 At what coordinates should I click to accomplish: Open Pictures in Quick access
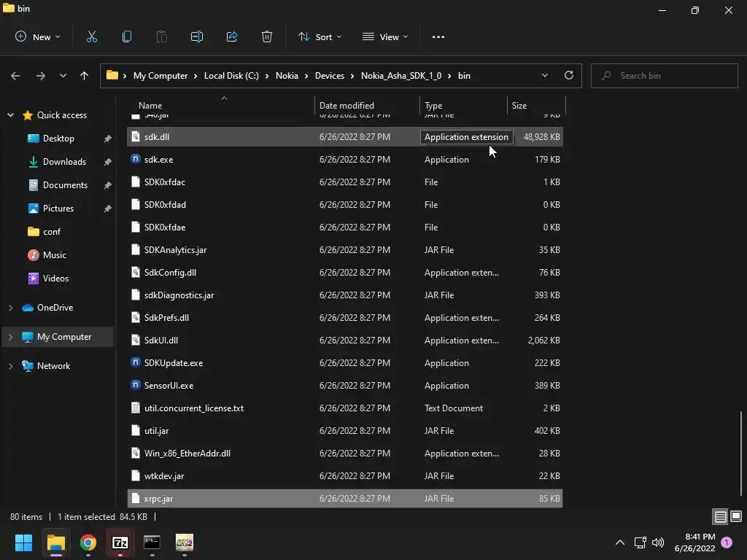[58, 208]
